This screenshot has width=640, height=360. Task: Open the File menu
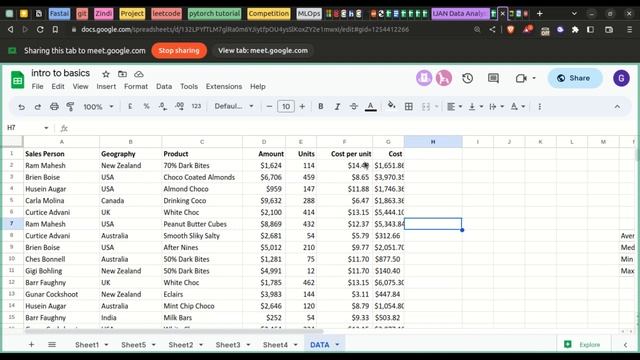tap(37, 87)
